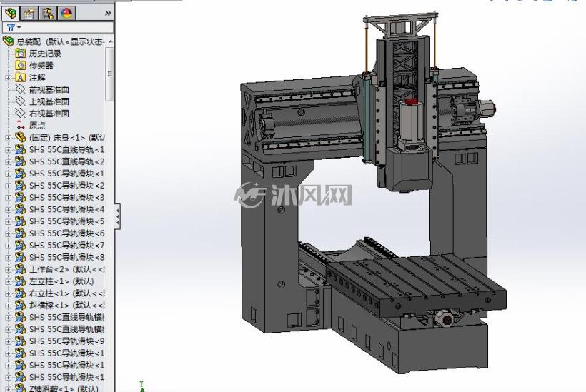Open the FeatureManager design tree tab

tap(11, 13)
